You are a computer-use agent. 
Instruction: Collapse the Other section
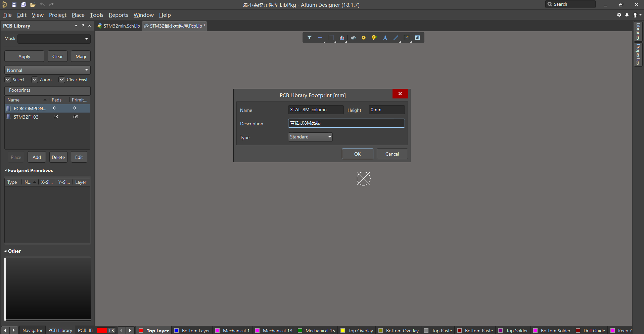point(6,251)
